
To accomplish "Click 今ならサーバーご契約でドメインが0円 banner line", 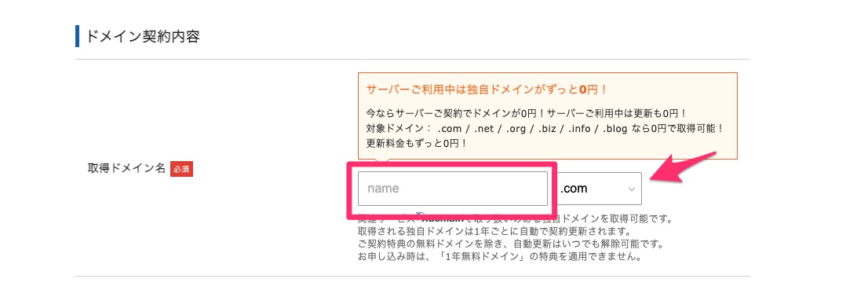I will coord(527,114).
